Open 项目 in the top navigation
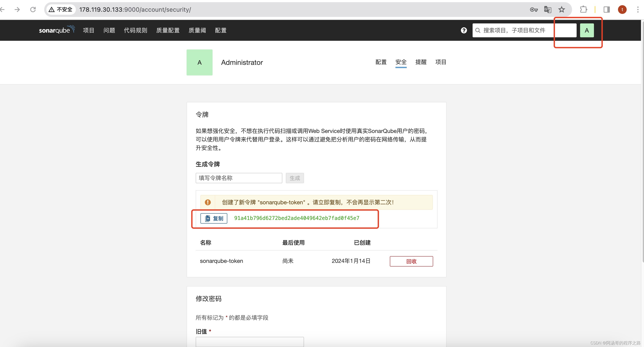Screen dimensions: 644x347 point(88,30)
